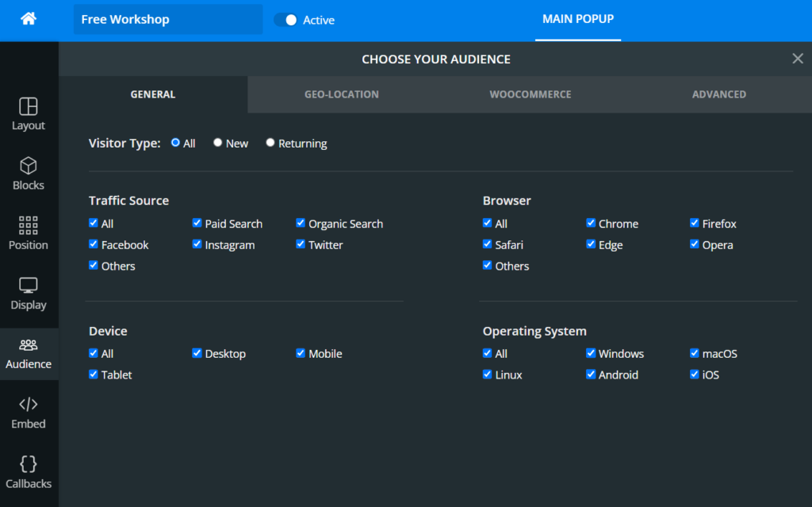
Task: Toggle the Active popup switch
Action: click(284, 20)
